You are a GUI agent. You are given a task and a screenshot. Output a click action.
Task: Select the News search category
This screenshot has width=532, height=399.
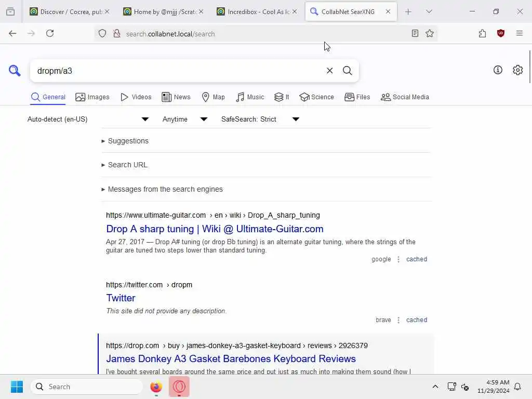click(176, 97)
